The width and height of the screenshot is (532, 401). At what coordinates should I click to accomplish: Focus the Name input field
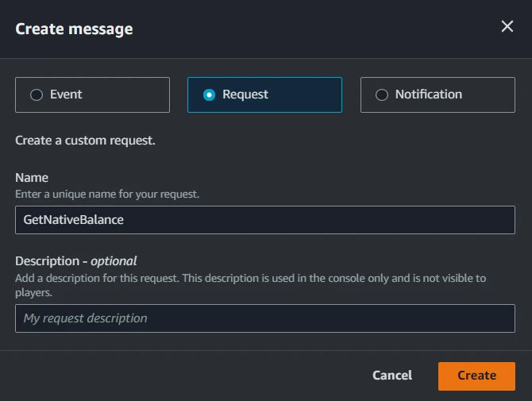coord(318,220)
